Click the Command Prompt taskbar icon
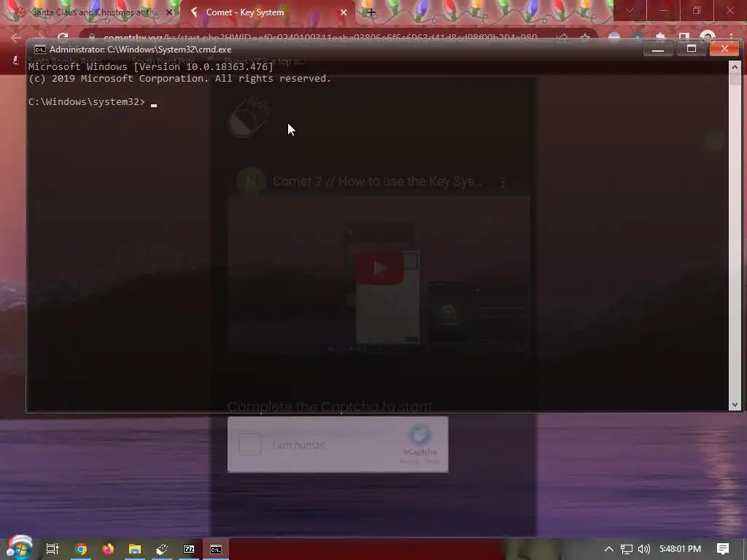 216,549
